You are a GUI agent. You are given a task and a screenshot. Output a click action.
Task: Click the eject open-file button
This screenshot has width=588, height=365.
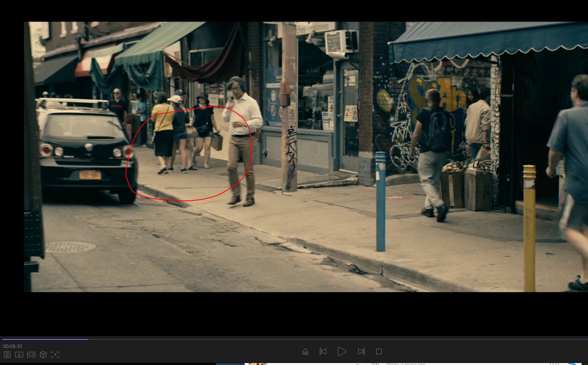pos(305,351)
